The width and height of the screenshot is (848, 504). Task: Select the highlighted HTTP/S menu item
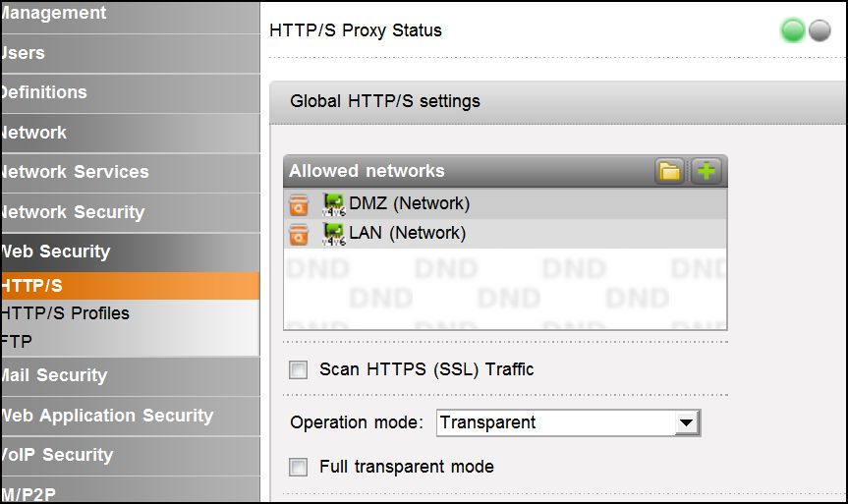pos(34,286)
